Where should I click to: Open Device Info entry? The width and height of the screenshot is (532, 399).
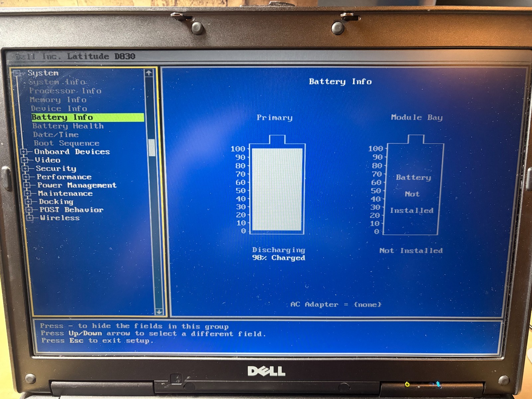(x=59, y=108)
